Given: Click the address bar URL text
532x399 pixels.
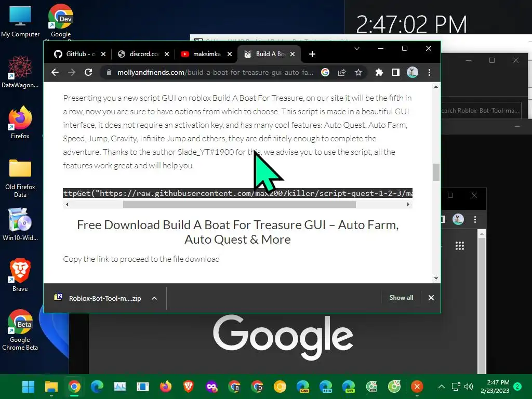Looking at the screenshot, I should (x=215, y=72).
